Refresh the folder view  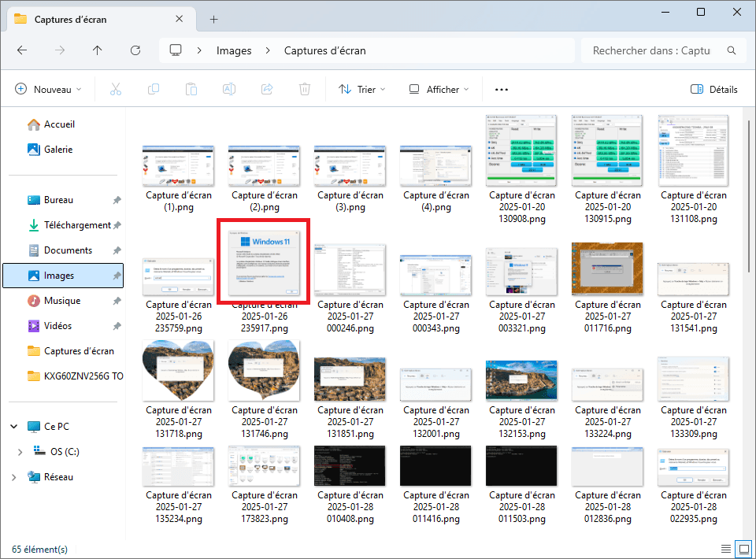pos(135,50)
